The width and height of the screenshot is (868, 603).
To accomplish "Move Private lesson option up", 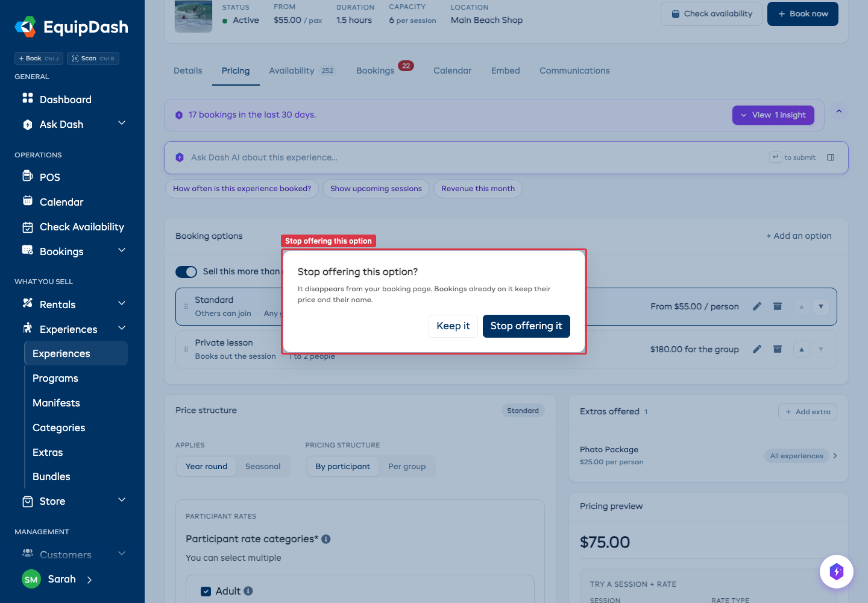I will pos(802,349).
